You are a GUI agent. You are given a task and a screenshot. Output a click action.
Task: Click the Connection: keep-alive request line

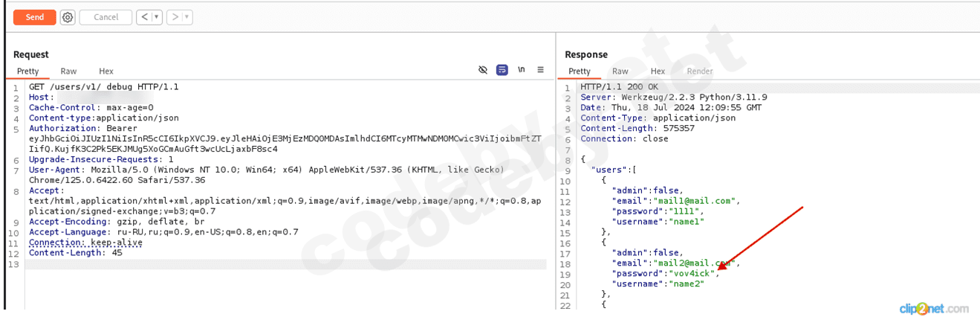pos(85,243)
